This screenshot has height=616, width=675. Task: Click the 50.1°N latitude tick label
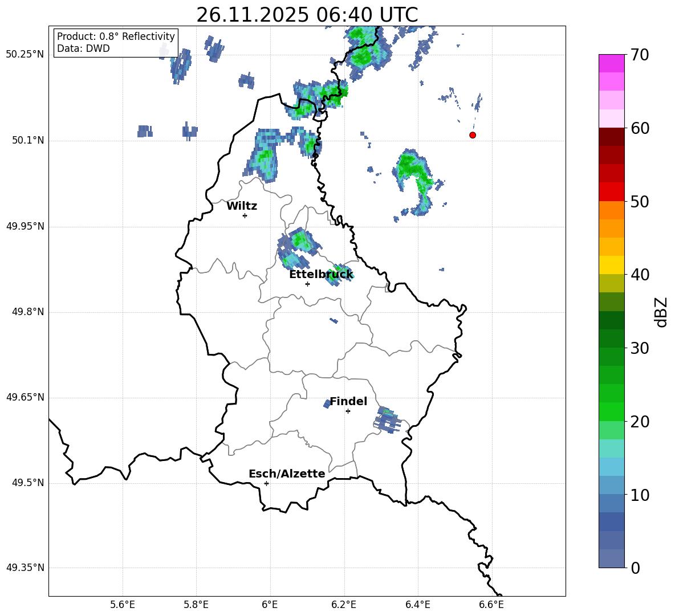[28, 140]
